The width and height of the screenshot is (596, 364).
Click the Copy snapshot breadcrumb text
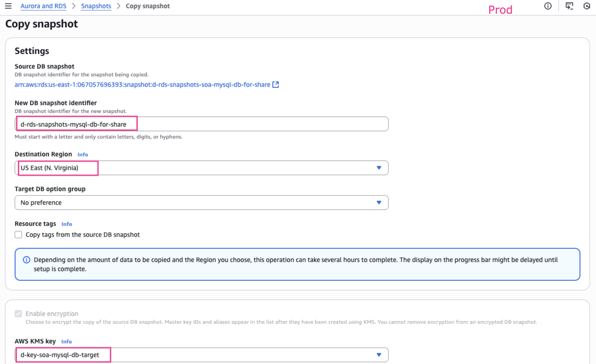click(148, 6)
